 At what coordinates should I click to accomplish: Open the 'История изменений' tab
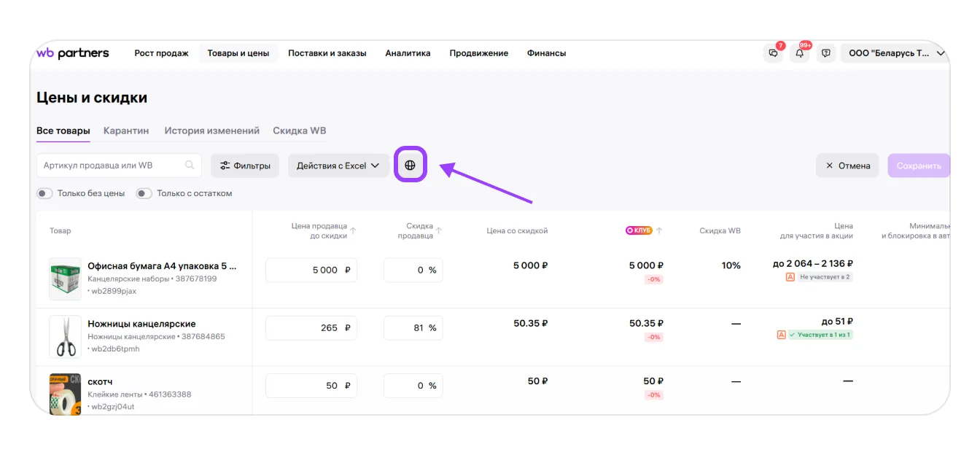click(x=211, y=131)
